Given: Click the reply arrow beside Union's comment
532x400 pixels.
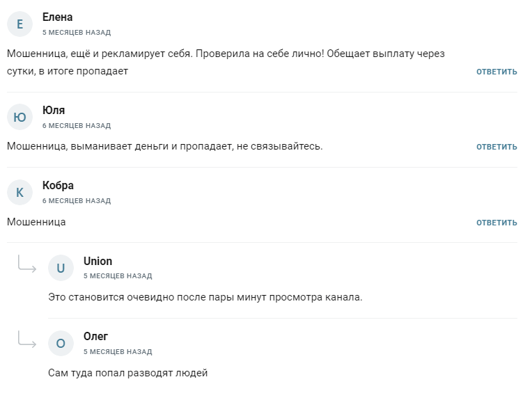Looking at the screenshot, I should (x=27, y=264).
